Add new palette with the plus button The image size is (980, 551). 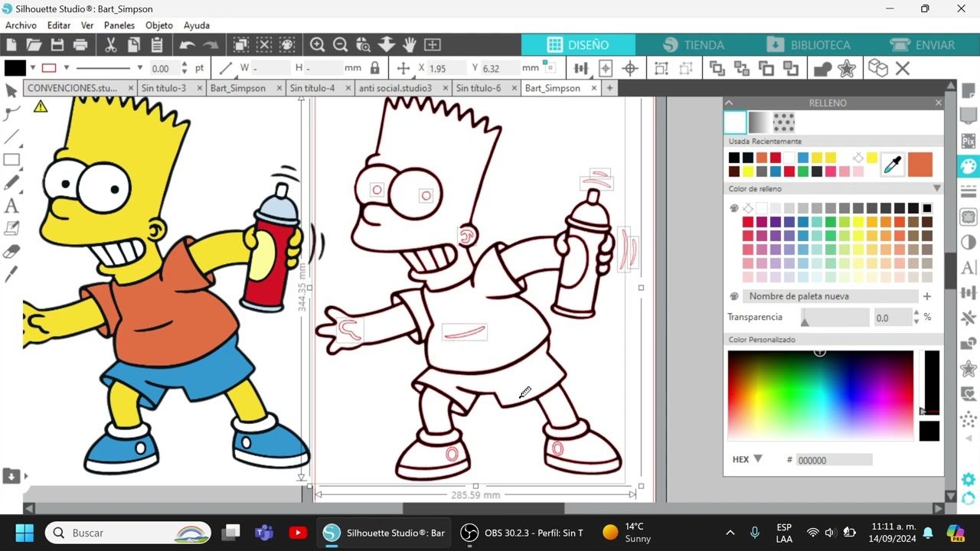(927, 296)
